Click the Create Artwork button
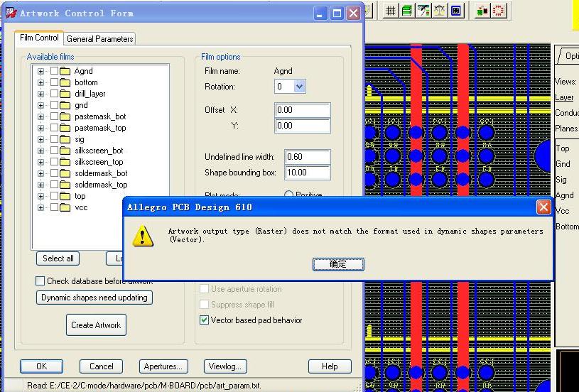 [96, 325]
